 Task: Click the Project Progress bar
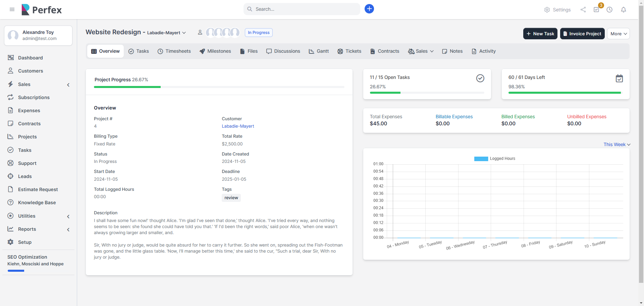(219, 87)
